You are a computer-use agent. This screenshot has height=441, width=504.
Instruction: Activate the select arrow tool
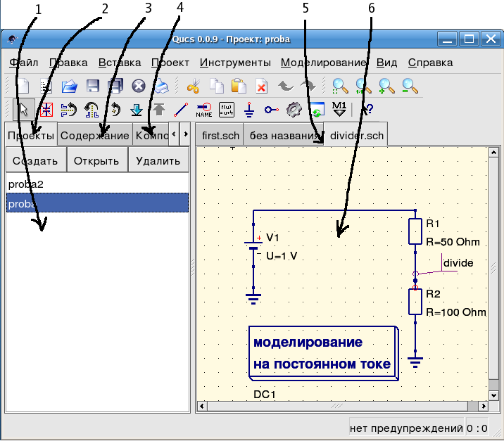pyautogui.click(x=23, y=110)
